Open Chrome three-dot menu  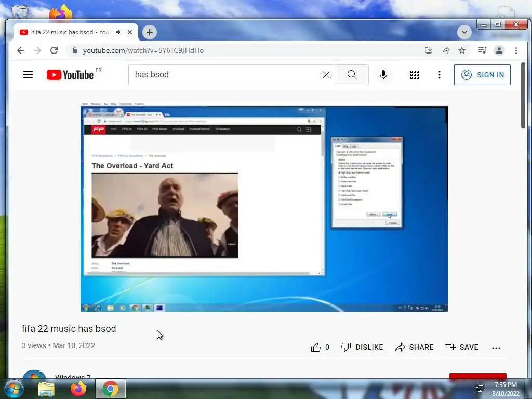pos(516,50)
